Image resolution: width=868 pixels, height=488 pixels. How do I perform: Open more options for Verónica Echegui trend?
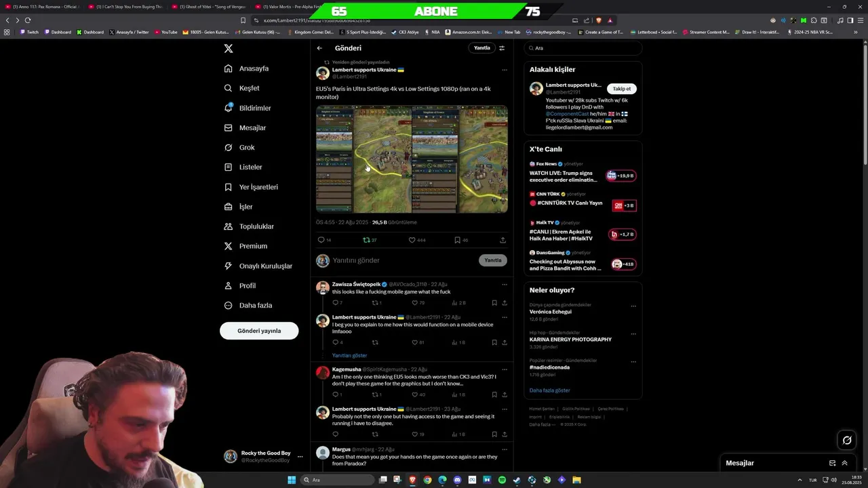[633, 306]
